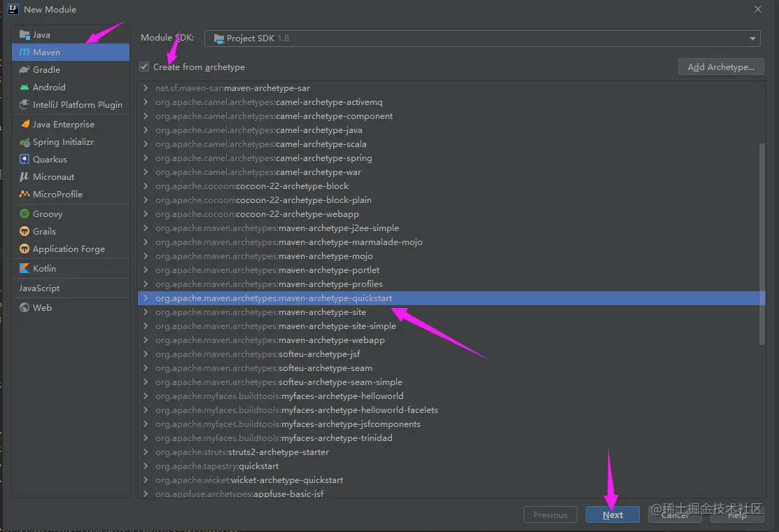Click the Micronaut icon

coord(24,176)
